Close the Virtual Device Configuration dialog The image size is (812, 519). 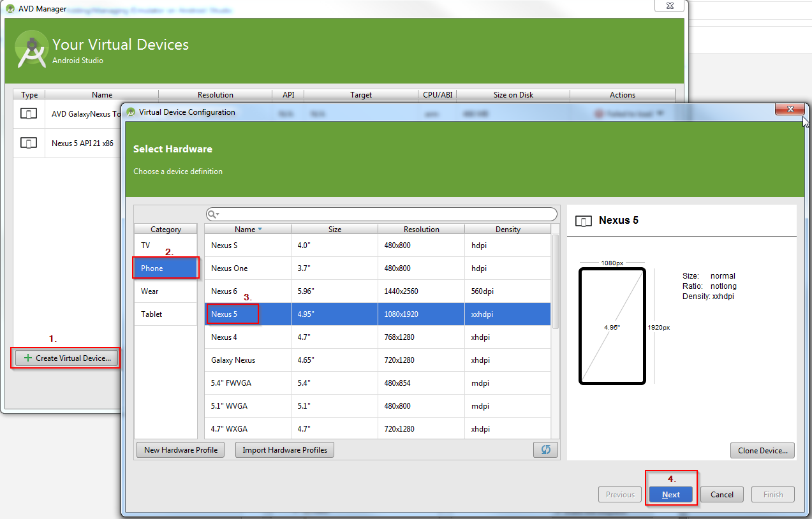[790, 109]
